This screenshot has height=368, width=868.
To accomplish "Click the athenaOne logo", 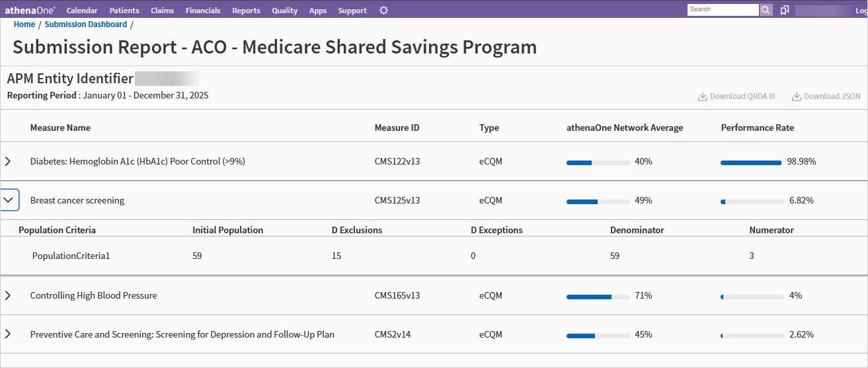I will coord(30,11).
